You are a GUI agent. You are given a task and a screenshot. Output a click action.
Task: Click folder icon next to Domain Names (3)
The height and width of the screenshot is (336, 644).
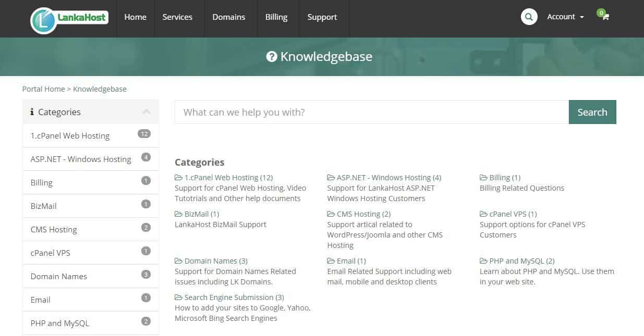[x=178, y=261]
